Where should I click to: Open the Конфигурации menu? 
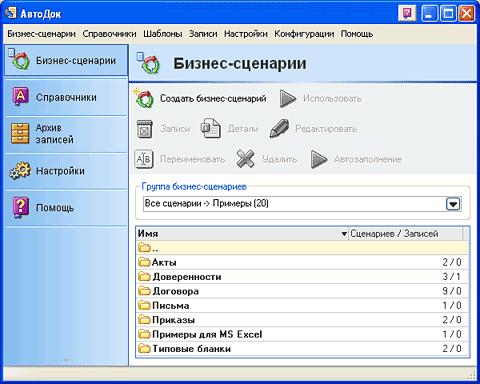click(x=304, y=34)
